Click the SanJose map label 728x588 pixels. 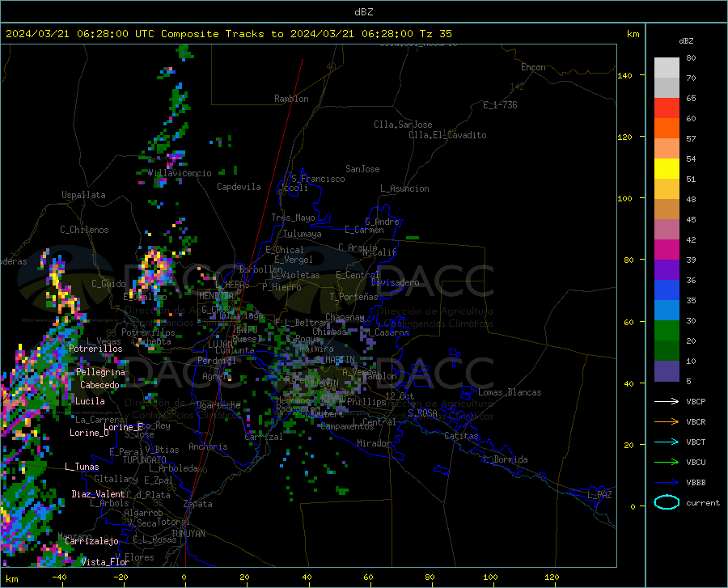point(362,169)
